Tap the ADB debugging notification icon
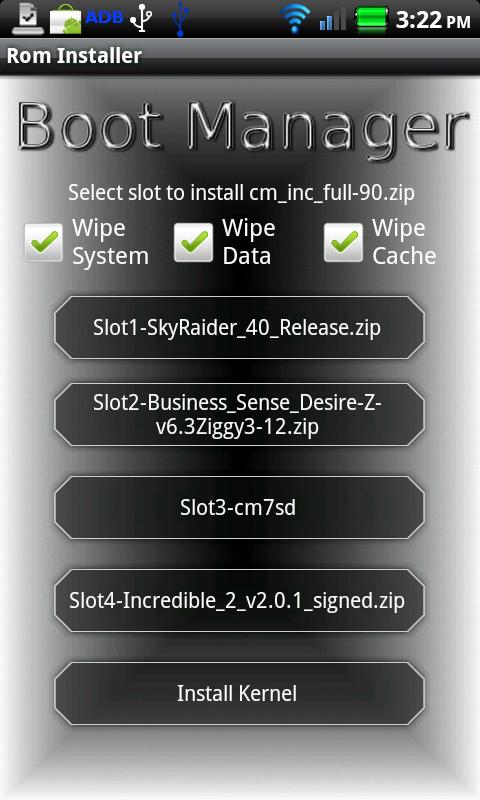Viewport: 480px width, 800px height. [105, 17]
